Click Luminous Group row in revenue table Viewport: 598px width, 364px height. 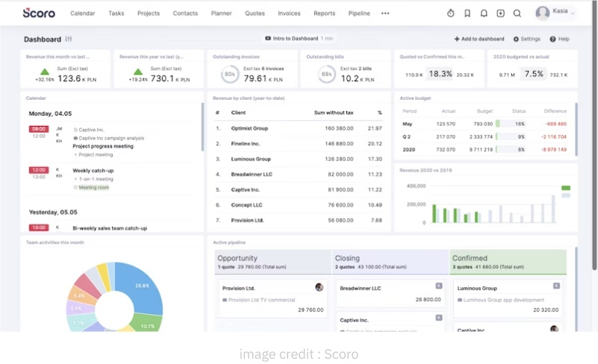299,159
